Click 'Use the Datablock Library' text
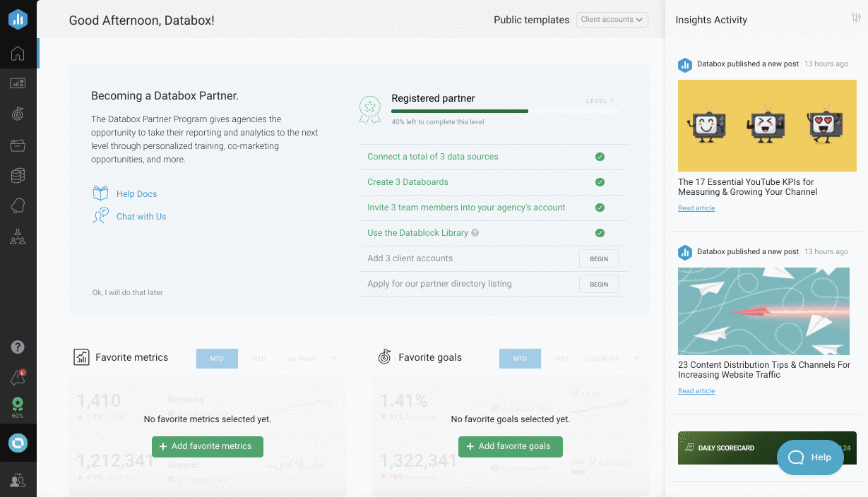The height and width of the screenshot is (497, 868). click(x=417, y=233)
